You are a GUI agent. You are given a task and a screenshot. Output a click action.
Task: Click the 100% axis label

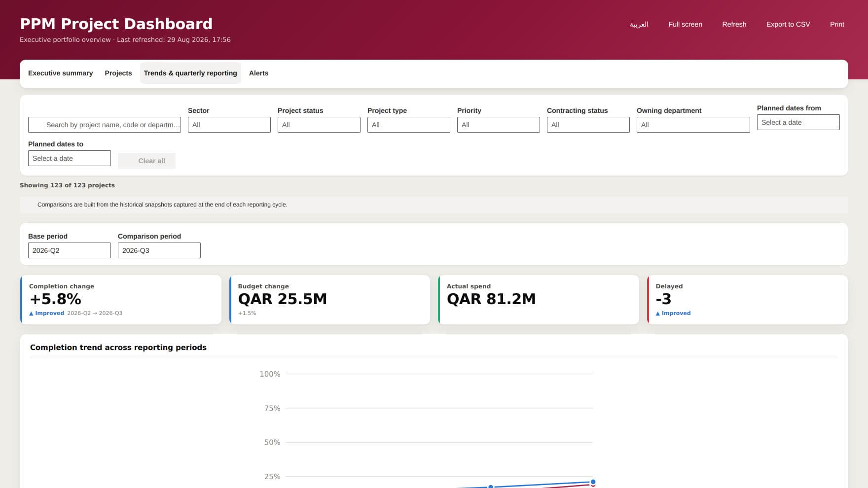[270, 374]
